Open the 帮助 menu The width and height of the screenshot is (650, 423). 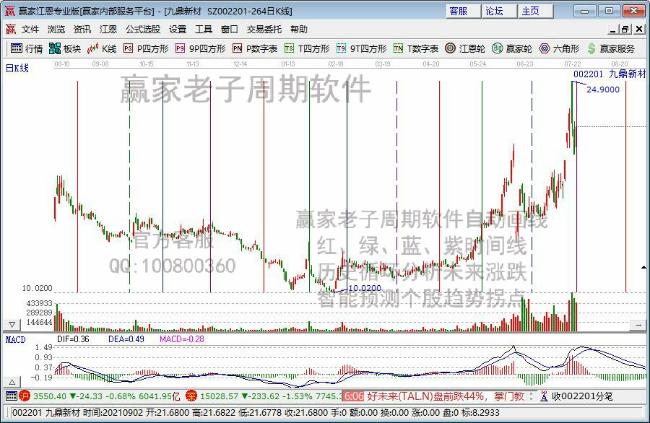click(x=298, y=29)
